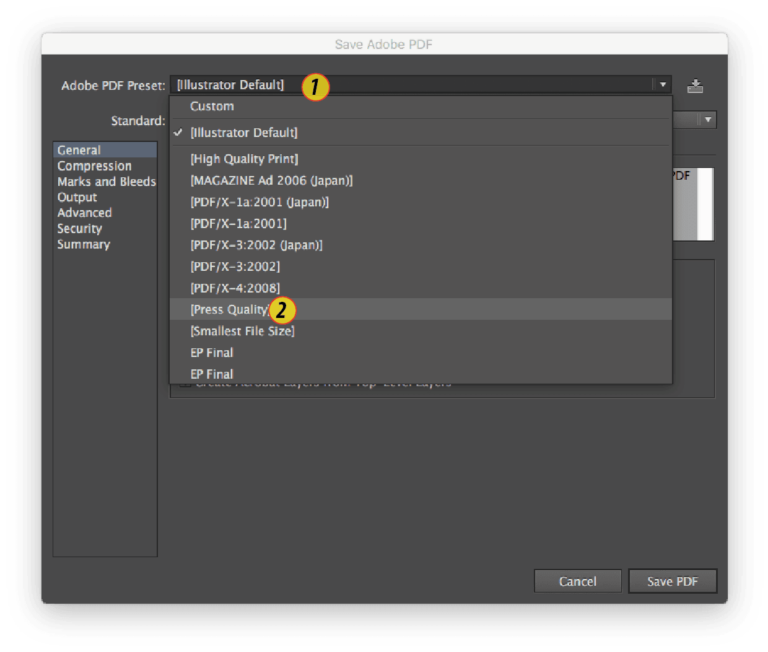Click the Cancel button
Viewport: 768px width, 652px height.
578,581
